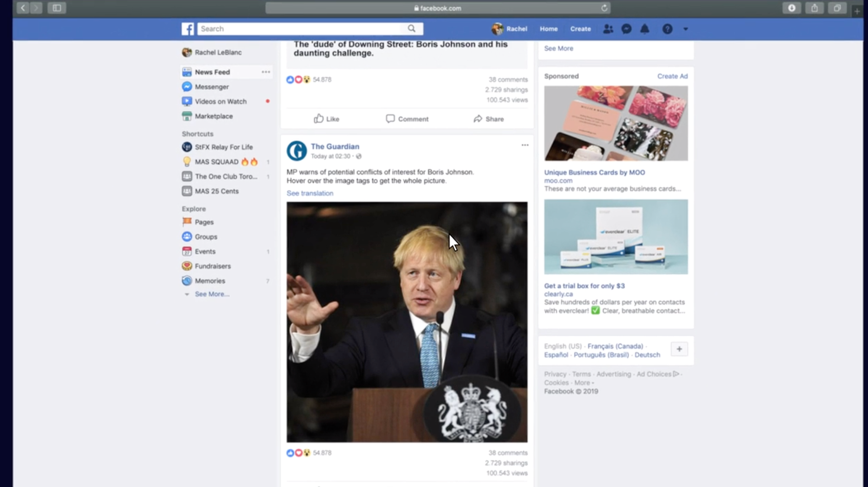Like the 'dude' of Downing Street post
The width and height of the screenshot is (868, 487).
[x=326, y=119]
